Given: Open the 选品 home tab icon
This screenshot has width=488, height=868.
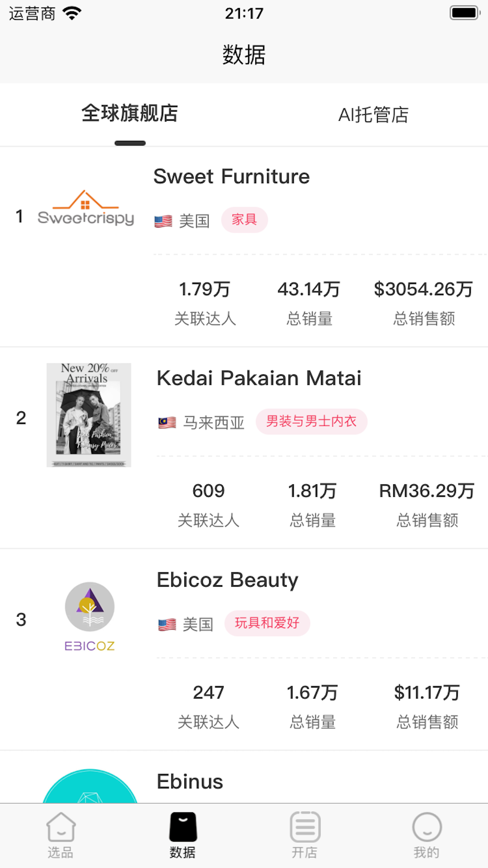Looking at the screenshot, I should point(61,827).
